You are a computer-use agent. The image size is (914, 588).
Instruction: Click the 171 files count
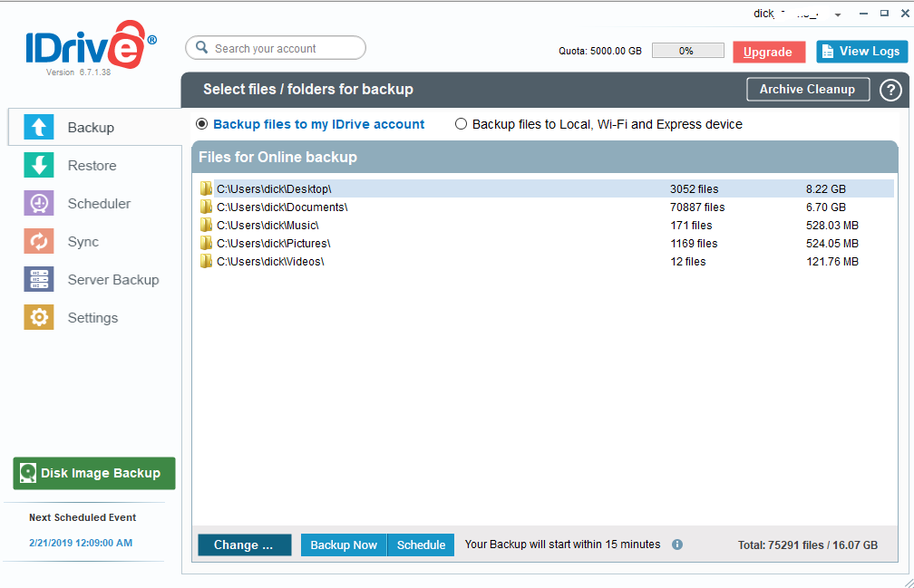tap(691, 226)
